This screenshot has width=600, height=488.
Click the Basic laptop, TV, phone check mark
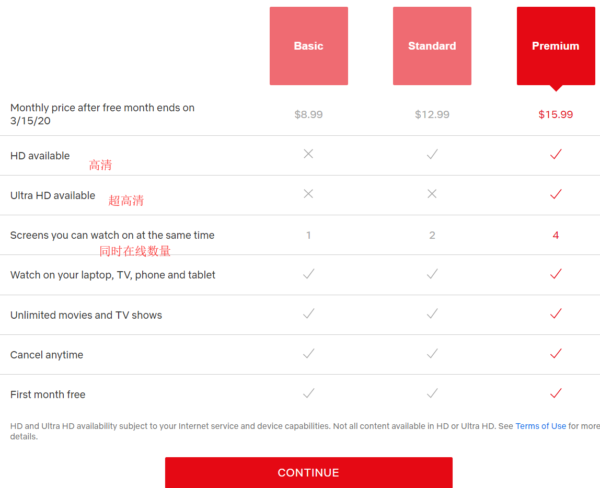(309, 274)
